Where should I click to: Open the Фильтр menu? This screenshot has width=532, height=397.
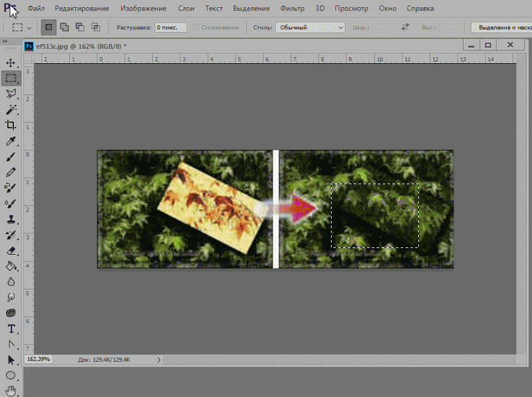tap(292, 9)
